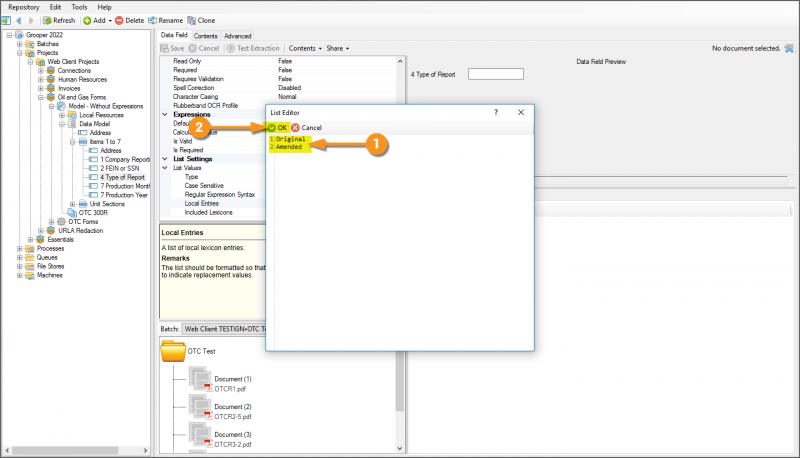Select the Machines folder
800x458 pixels.
coord(49,275)
